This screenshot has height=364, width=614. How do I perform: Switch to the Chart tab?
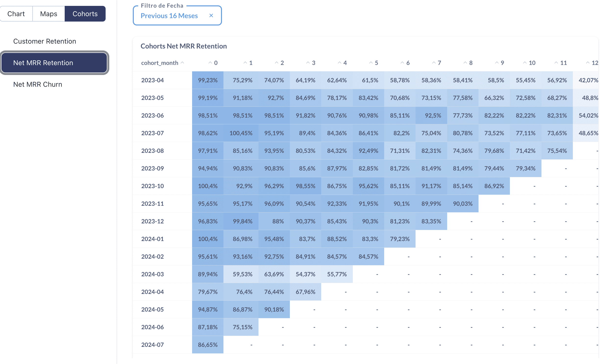pos(16,14)
